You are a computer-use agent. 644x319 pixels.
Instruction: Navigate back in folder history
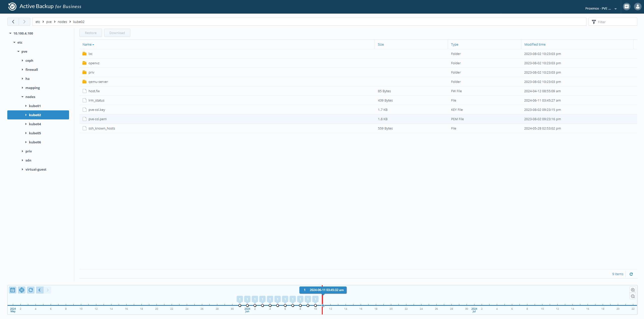coord(13,22)
